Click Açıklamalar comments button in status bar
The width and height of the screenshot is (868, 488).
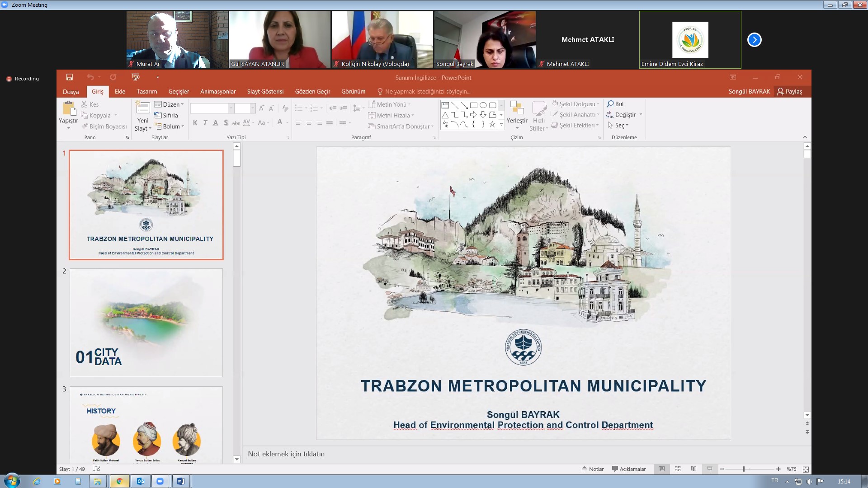tap(629, 469)
